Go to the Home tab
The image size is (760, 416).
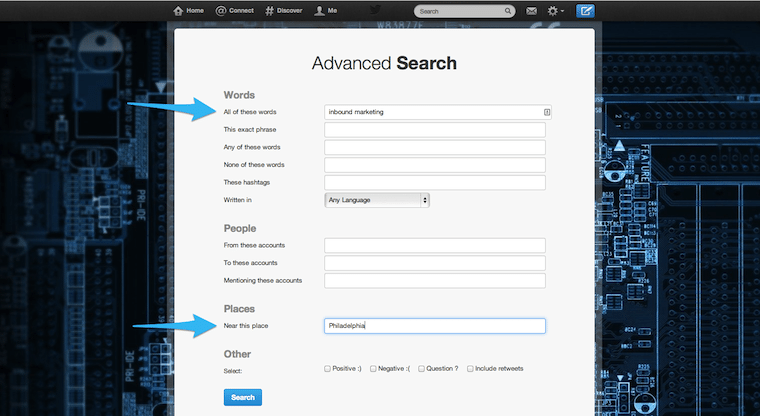(188, 11)
